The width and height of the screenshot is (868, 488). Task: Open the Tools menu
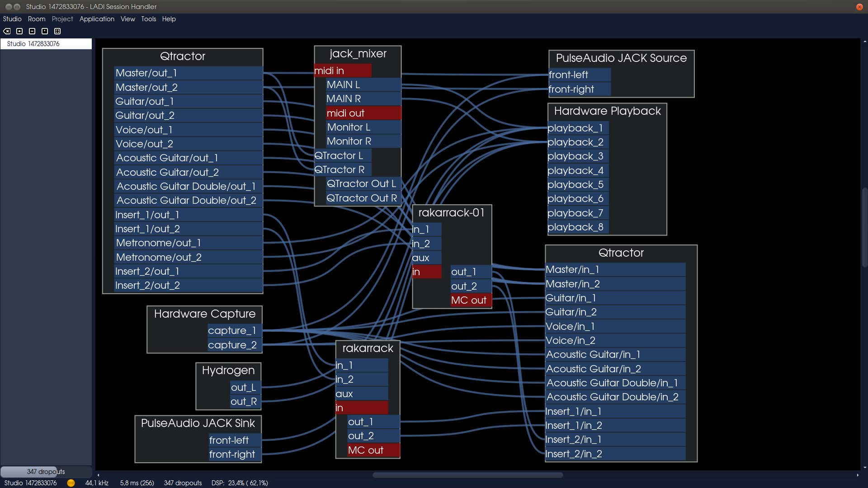click(x=149, y=19)
